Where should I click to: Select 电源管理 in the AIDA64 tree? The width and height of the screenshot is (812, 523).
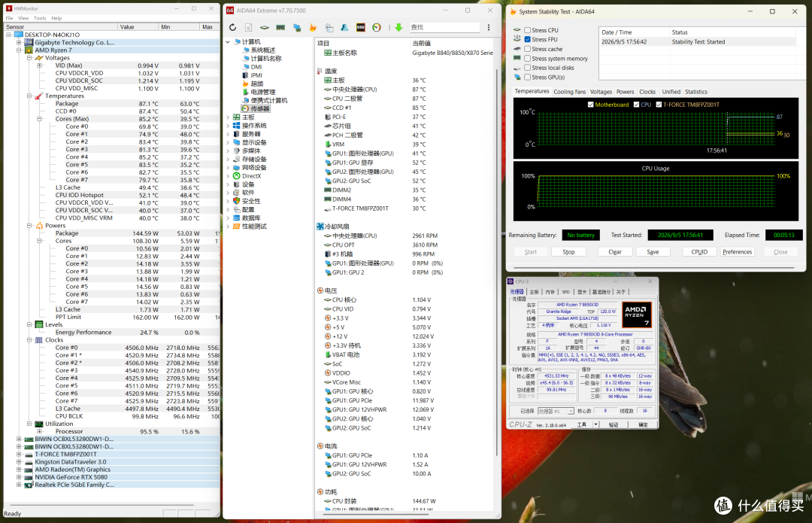[259, 92]
